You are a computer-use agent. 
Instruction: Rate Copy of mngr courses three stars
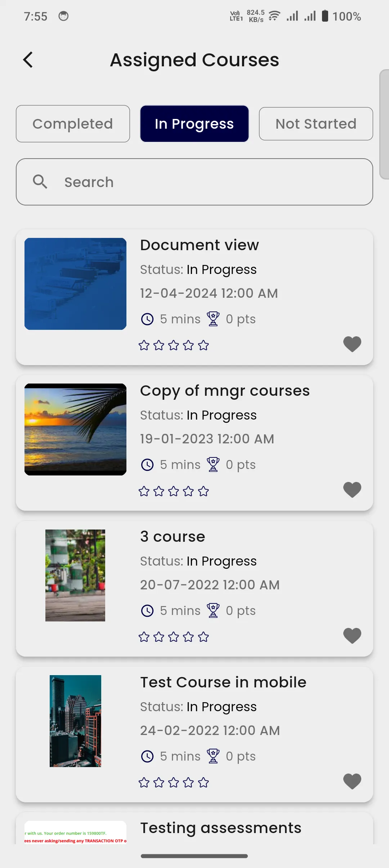pyautogui.click(x=174, y=491)
